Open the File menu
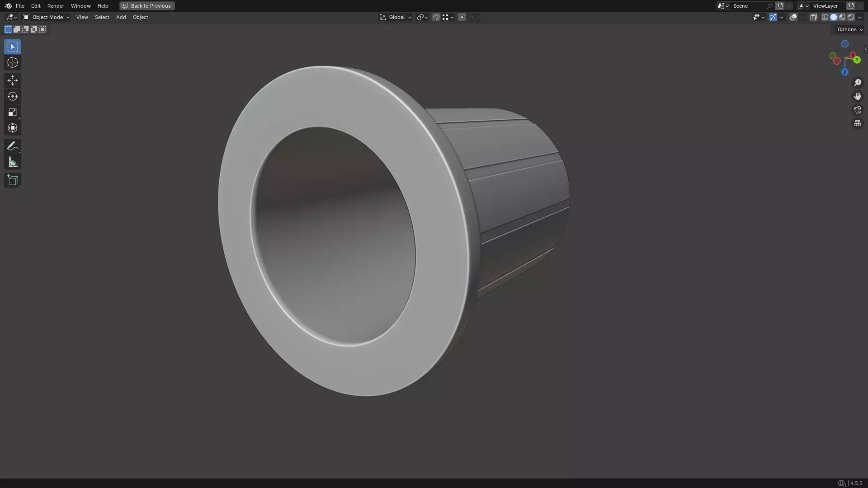 pos(20,6)
